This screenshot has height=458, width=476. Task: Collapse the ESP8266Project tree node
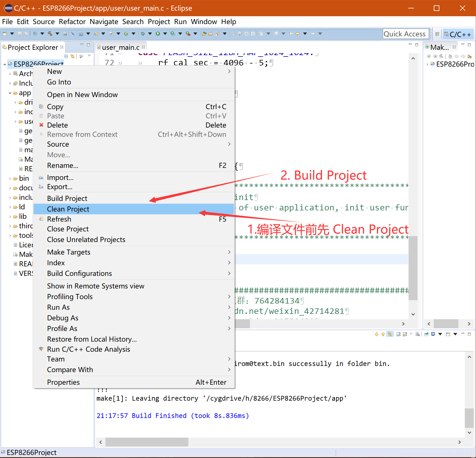5,64
